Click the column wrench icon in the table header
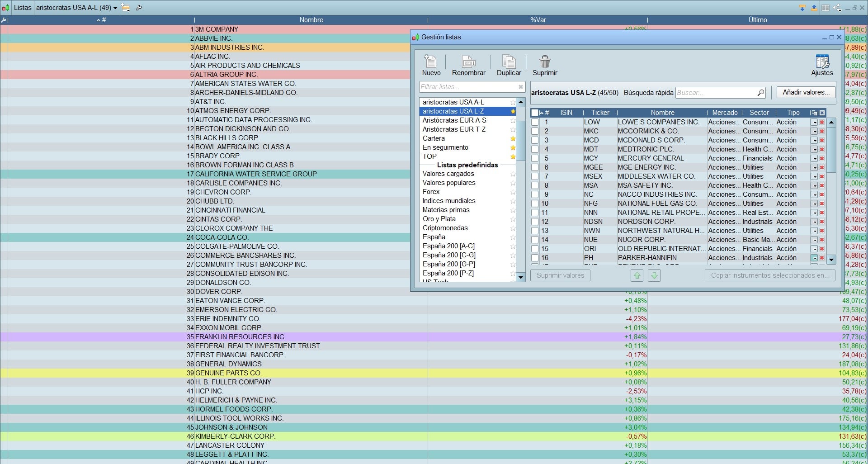 (4, 20)
